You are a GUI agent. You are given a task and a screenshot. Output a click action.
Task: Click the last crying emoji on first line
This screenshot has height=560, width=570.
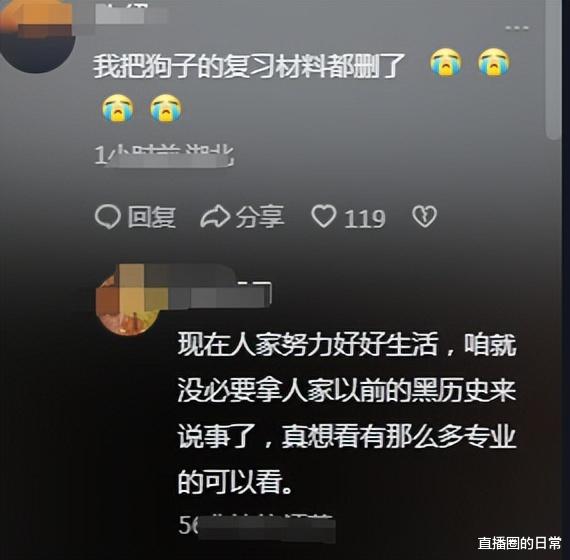494,62
